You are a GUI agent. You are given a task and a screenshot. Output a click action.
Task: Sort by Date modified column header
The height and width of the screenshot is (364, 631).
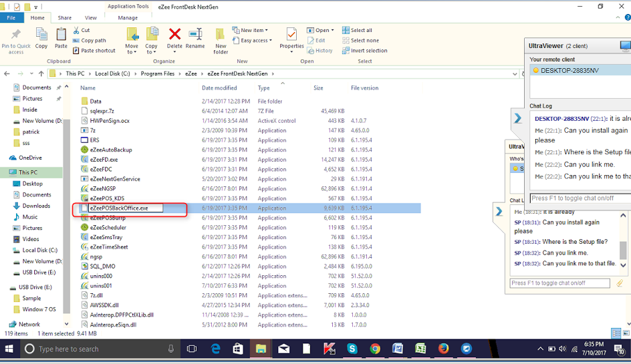tap(219, 87)
